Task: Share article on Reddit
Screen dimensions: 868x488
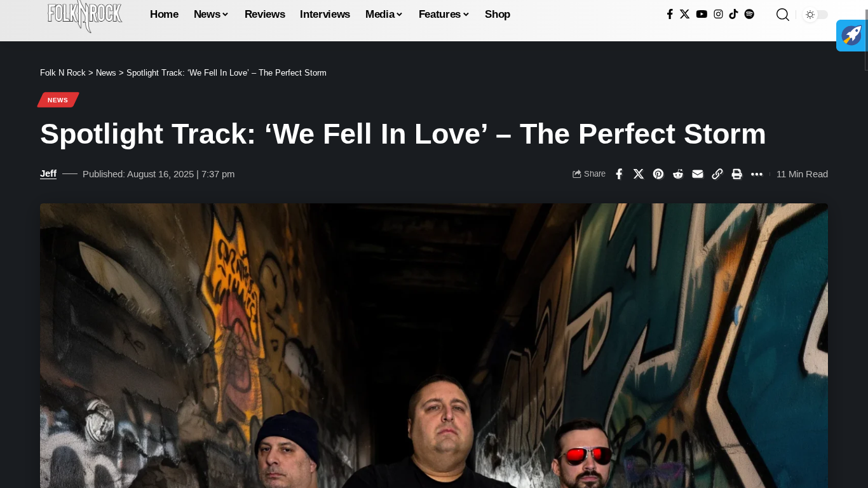Action: [678, 174]
